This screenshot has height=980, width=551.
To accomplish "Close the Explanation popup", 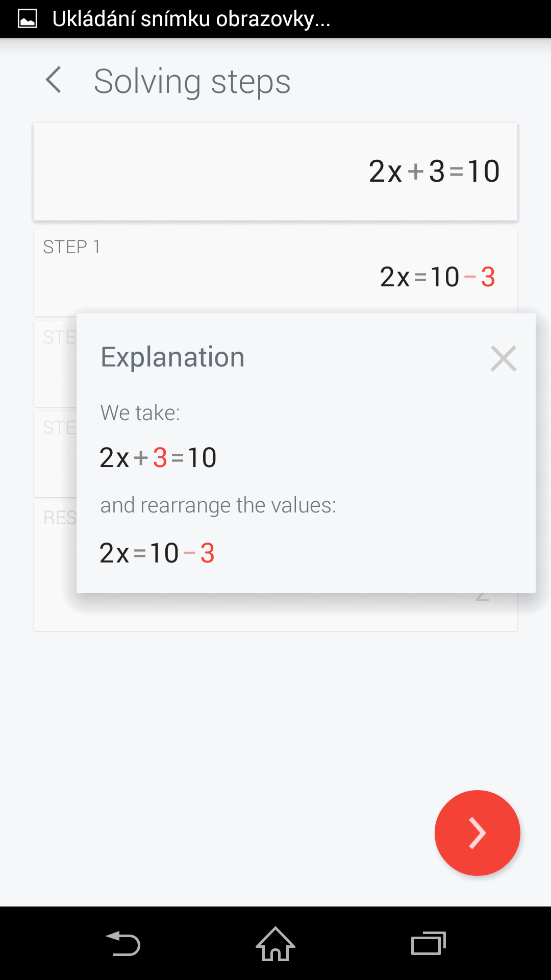I will click(503, 358).
